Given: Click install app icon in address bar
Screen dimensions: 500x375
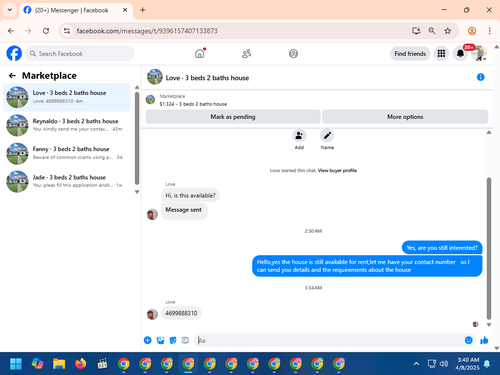Looking at the screenshot, I should pos(416,31).
